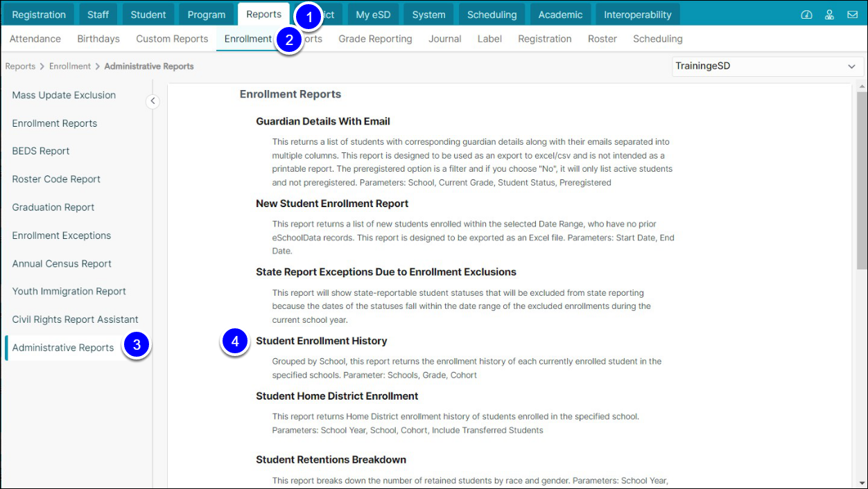
Task: Click the Administrative Reports breadcrumb text
Action: 149,66
